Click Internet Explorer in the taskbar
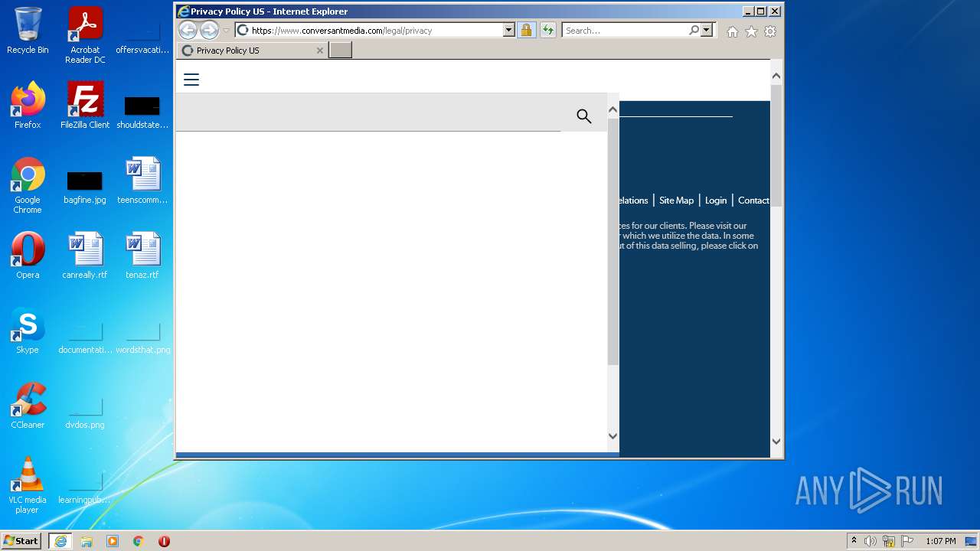 60,540
